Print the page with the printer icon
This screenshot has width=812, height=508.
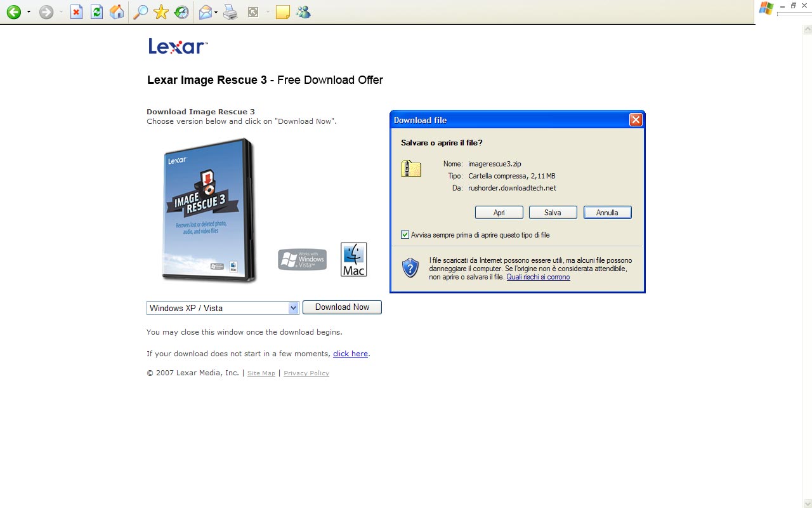230,12
